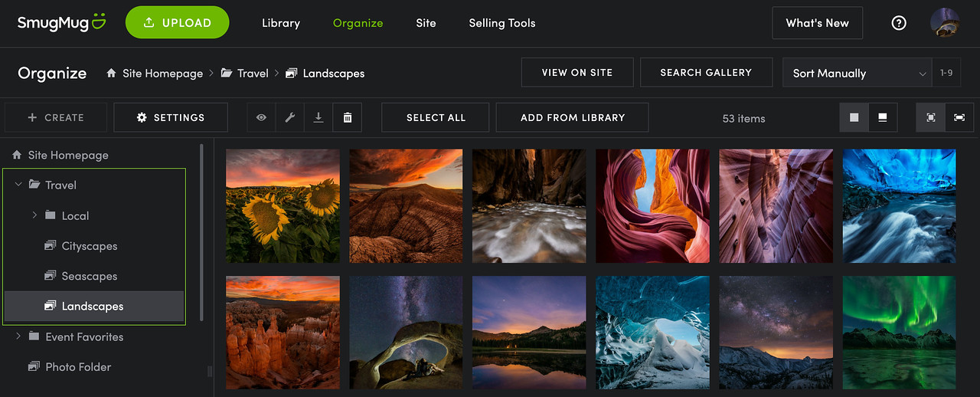Screen dimensions: 980x397
Task: Select the green aurora borealis photo
Action: pos(899,333)
